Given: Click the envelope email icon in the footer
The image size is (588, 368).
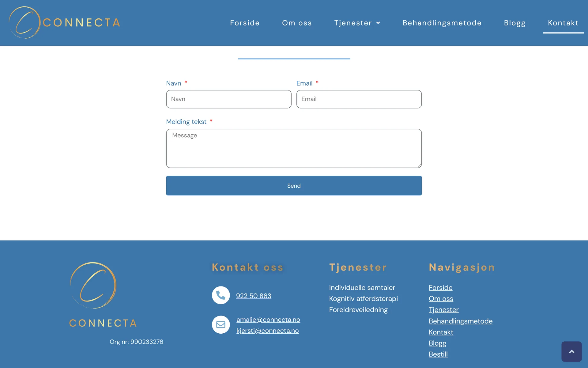Looking at the screenshot, I should click(x=221, y=324).
